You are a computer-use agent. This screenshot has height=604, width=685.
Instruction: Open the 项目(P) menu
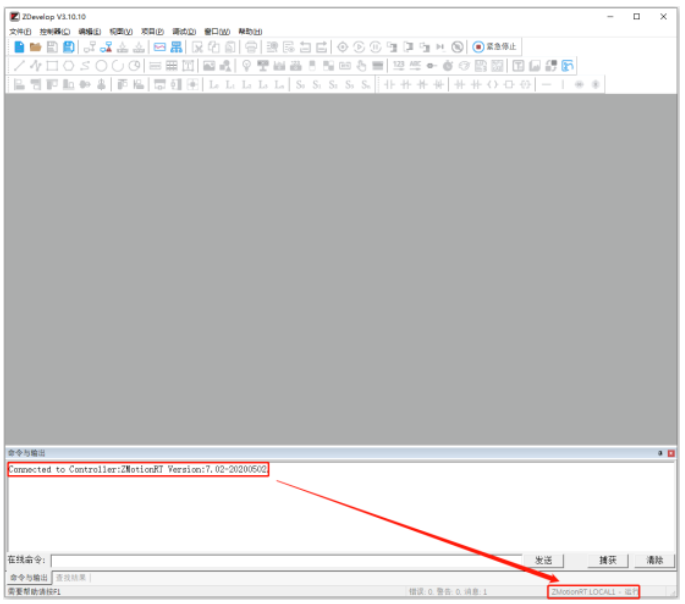(152, 31)
